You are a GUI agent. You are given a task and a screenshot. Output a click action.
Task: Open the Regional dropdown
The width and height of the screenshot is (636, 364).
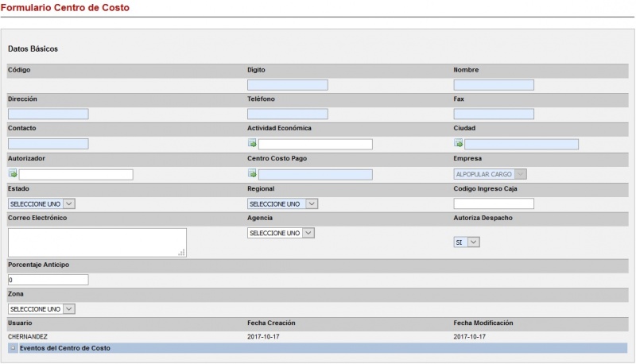tap(282, 204)
